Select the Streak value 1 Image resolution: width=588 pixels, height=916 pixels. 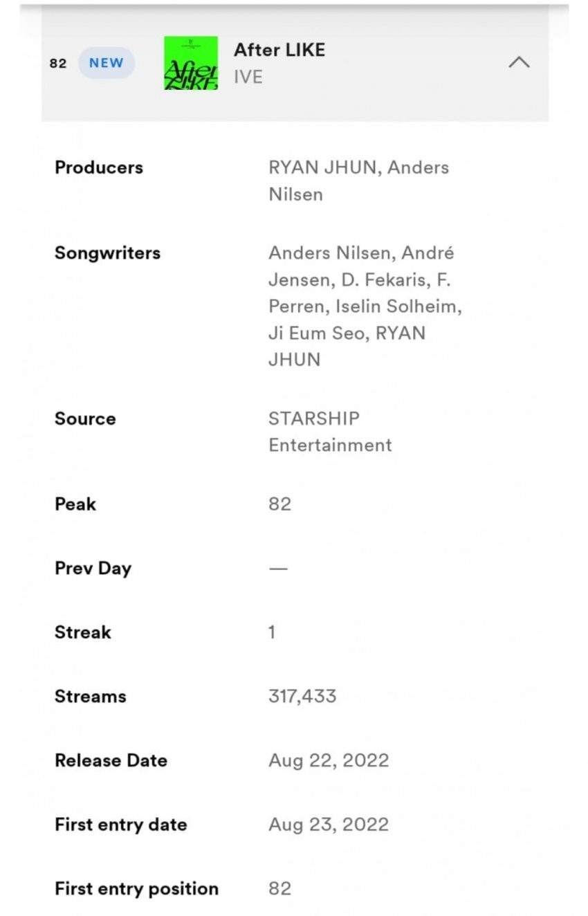point(272,632)
